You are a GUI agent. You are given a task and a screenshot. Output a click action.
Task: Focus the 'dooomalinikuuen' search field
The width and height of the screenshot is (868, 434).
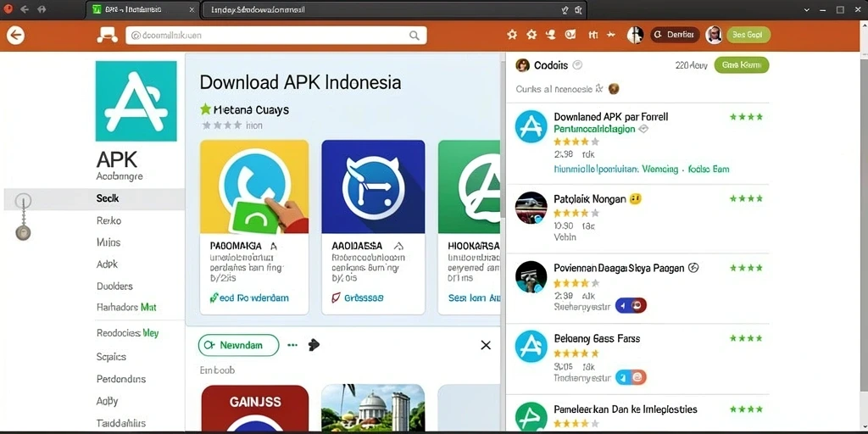coord(275,36)
